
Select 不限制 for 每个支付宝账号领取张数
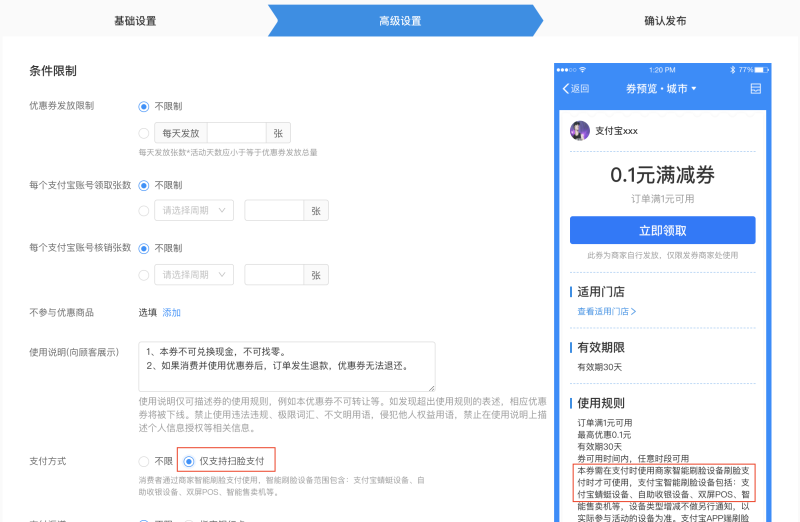(144, 186)
